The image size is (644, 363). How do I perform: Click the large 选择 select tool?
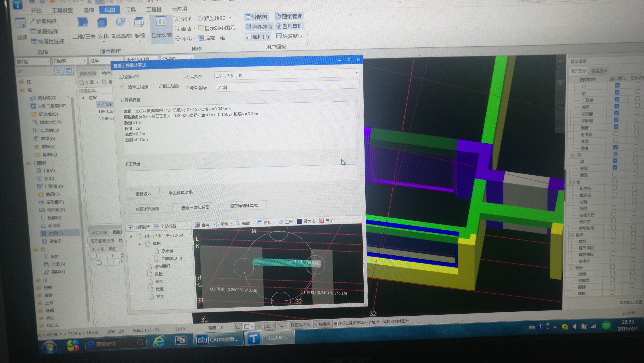coord(21,29)
